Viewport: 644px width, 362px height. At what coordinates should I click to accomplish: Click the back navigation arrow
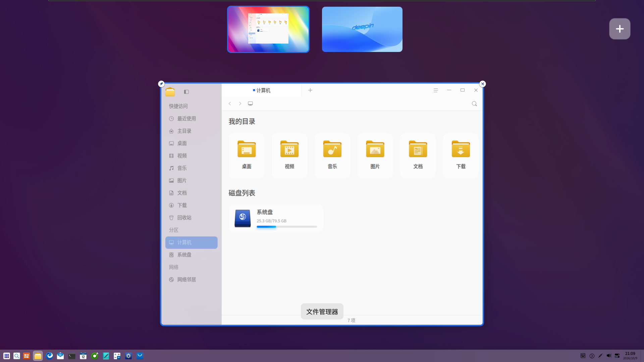click(x=230, y=104)
